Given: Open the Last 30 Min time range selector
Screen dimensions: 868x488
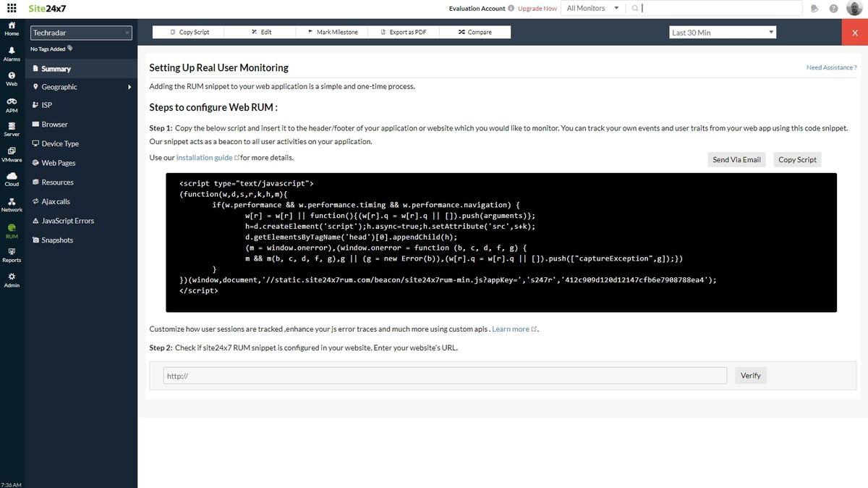Looking at the screenshot, I should pyautogui.click(x=722, y=32).
